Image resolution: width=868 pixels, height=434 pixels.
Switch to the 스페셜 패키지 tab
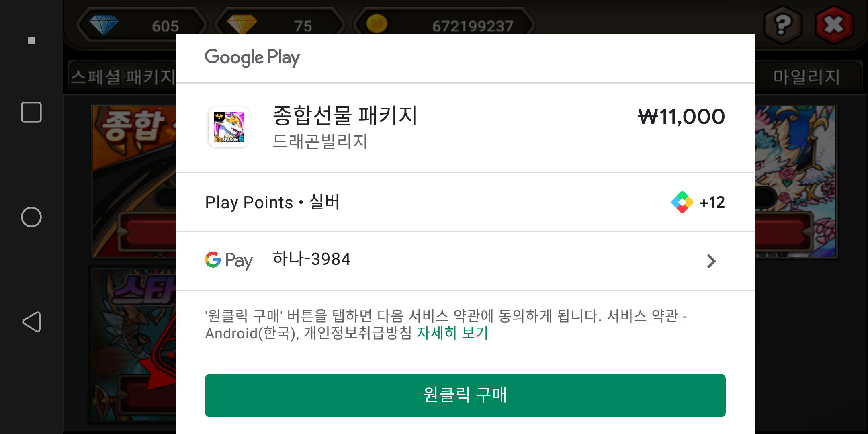point(122,76)
